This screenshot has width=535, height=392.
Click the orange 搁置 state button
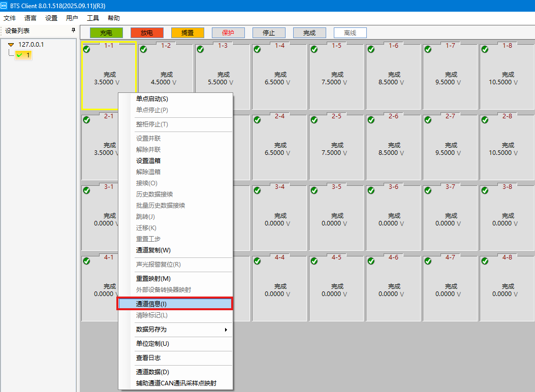(187, 32)
